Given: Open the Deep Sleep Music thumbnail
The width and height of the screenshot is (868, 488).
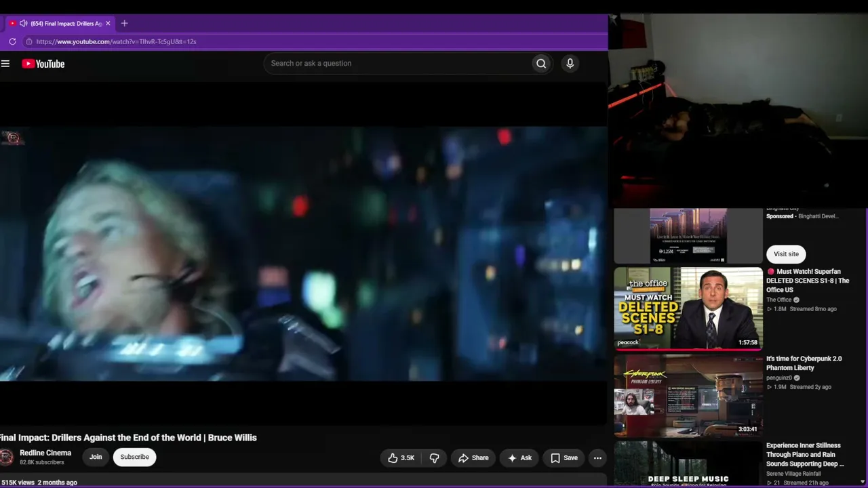Looking at the screenshot, I should [x=688, y=464].
